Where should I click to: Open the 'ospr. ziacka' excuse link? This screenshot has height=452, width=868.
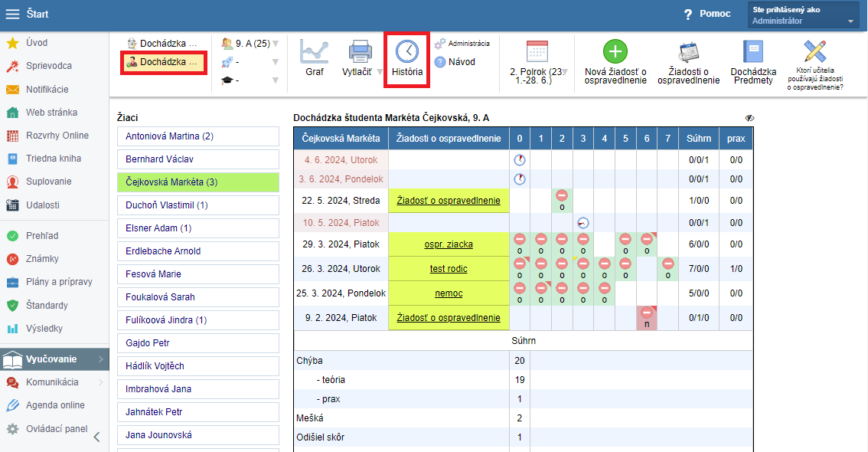[449, 244]
